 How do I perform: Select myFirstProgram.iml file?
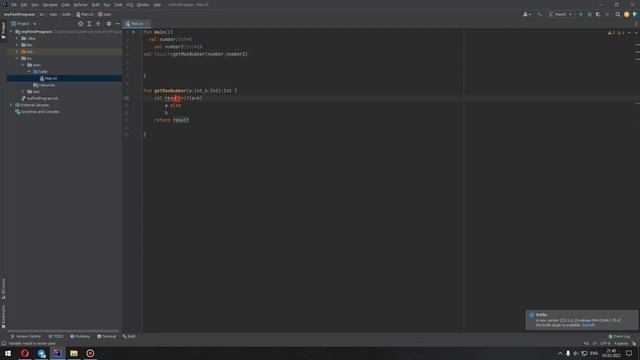click(x=40, y=98)
